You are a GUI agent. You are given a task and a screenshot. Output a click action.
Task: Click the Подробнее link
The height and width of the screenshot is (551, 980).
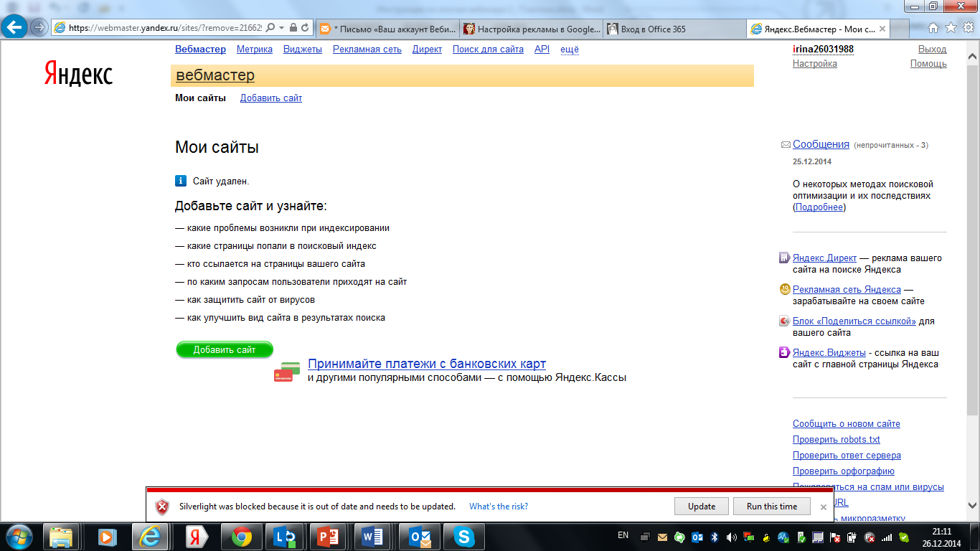[820, 207]
